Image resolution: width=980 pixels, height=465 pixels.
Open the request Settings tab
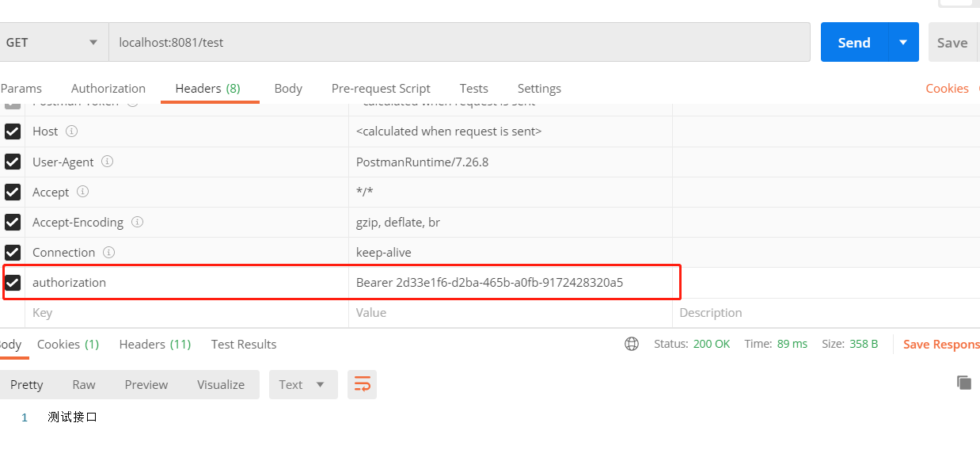click(539, 89)
